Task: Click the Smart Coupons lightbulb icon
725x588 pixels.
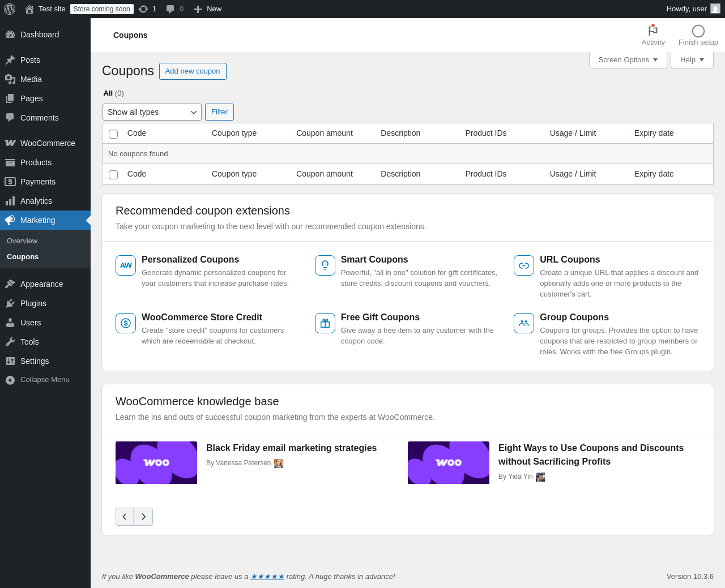Action: pyautogui.click(x=325, y=265)
